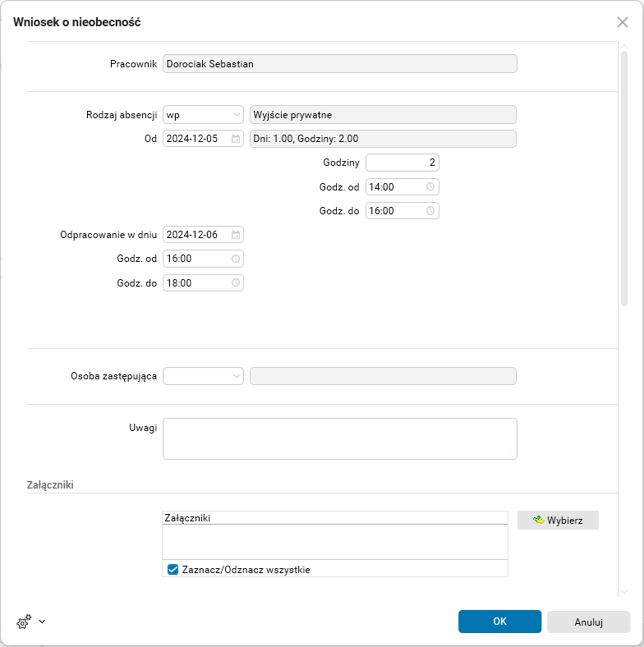The height and width of the screenshot is (647, 644).
Task: Focus the Godziny number field
Action: [x=402, y=163]
